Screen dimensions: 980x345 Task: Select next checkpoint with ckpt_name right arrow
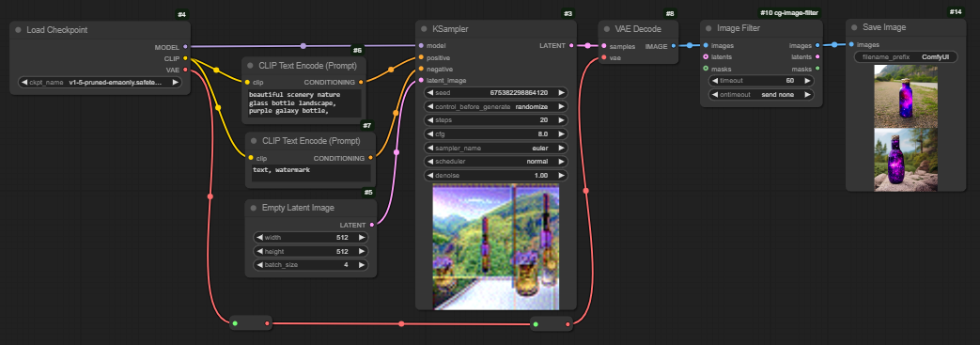[176, 82]
